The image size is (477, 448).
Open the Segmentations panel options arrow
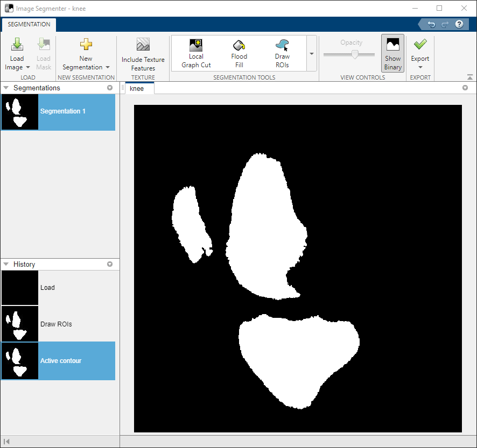[110, 88]
